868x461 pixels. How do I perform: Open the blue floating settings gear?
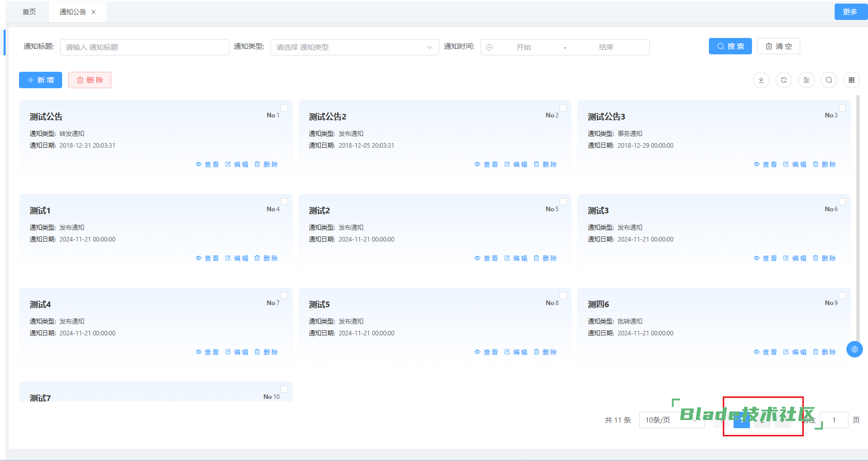(x=854, y=349)
